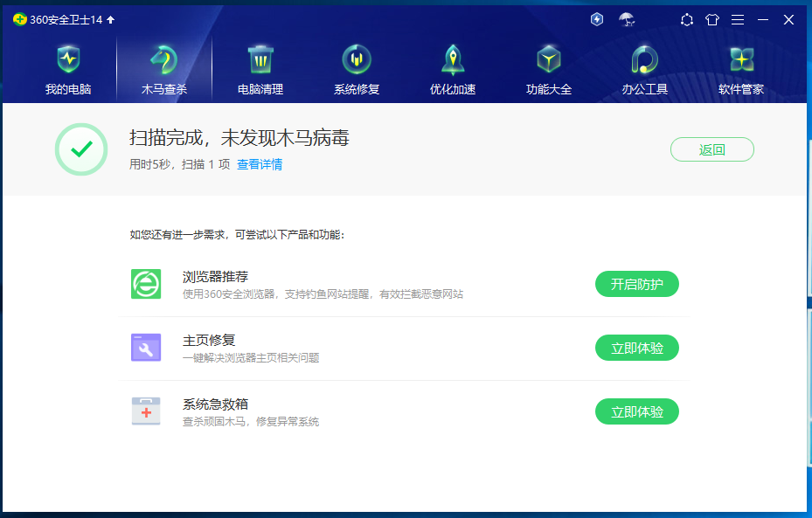Click the 360 logo in title bar
The image size is (812, 518).
coord(20,20)
